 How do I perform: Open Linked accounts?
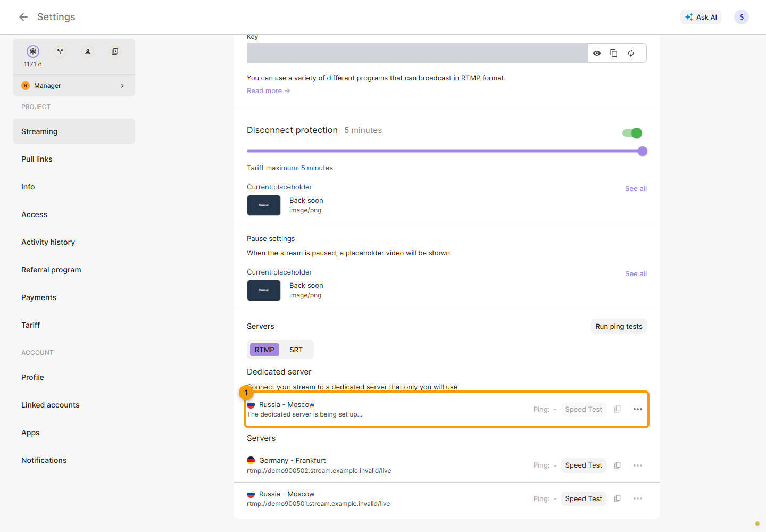(74, 405)
